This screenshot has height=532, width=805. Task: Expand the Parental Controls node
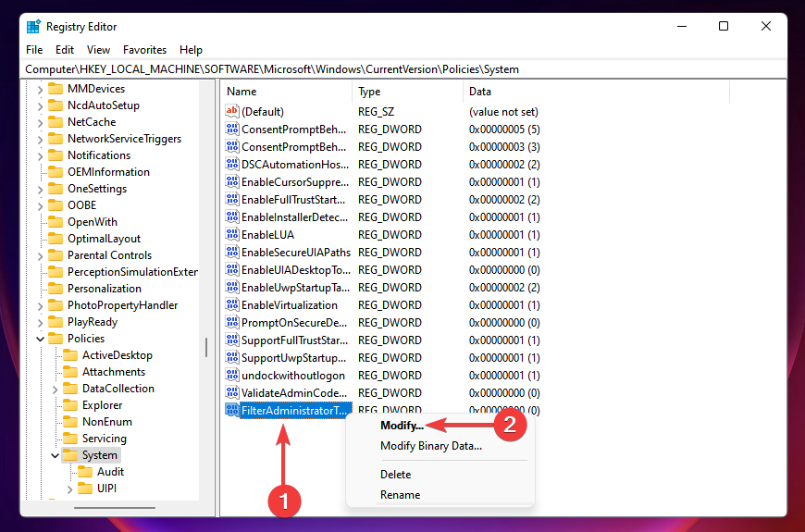(x=40, y=255)
